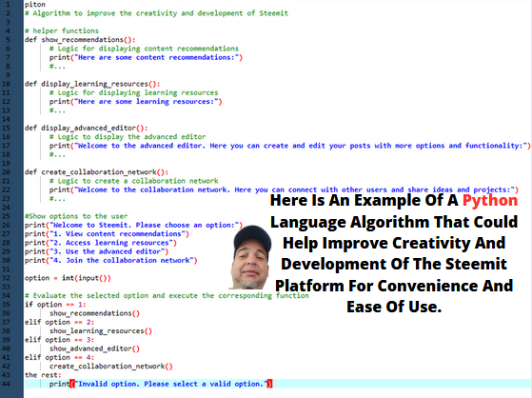532x398 pixels.
Task: Click the line number 1 in gutter
Action: pos(9,5)
